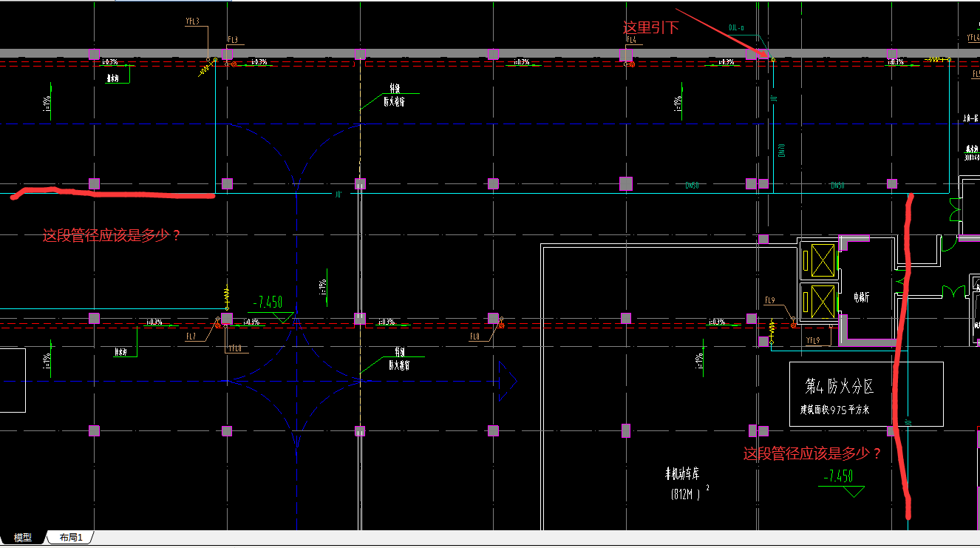Screen dimensions: 980x548
Task: Select the FL4 riser label
Action: (632, 40)
